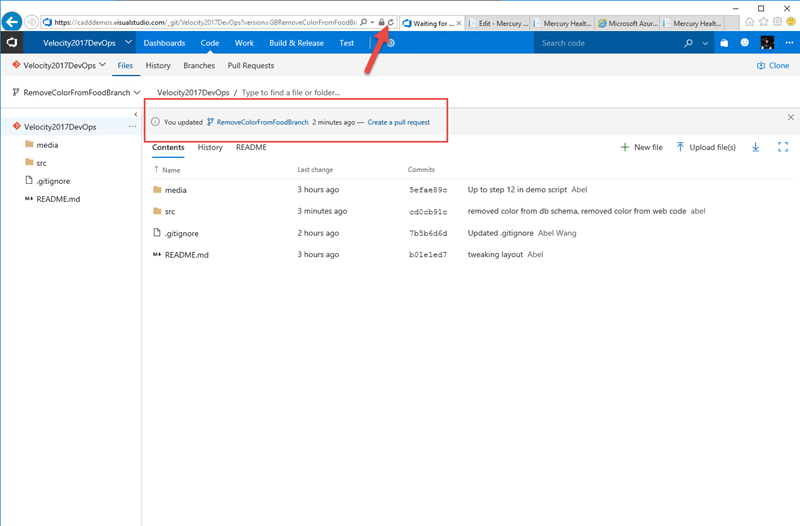Open the RemoveColorFromFoodBranch branch selector

pyautogui.click(x=76, y=92)
